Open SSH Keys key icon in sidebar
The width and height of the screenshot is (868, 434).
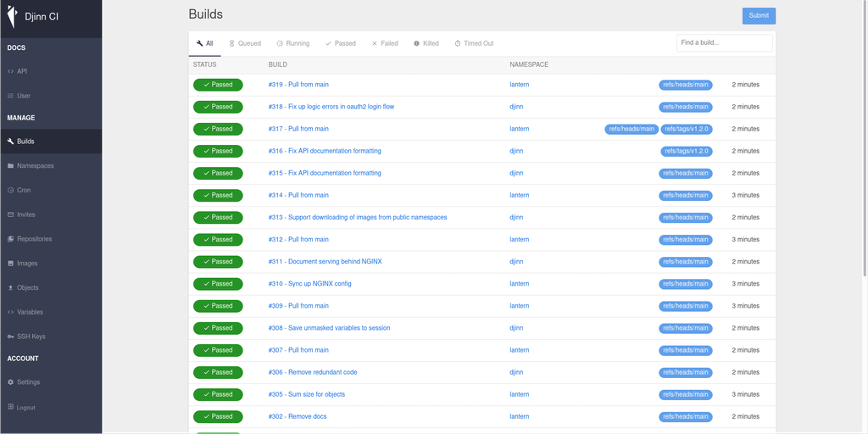point(10,337)
